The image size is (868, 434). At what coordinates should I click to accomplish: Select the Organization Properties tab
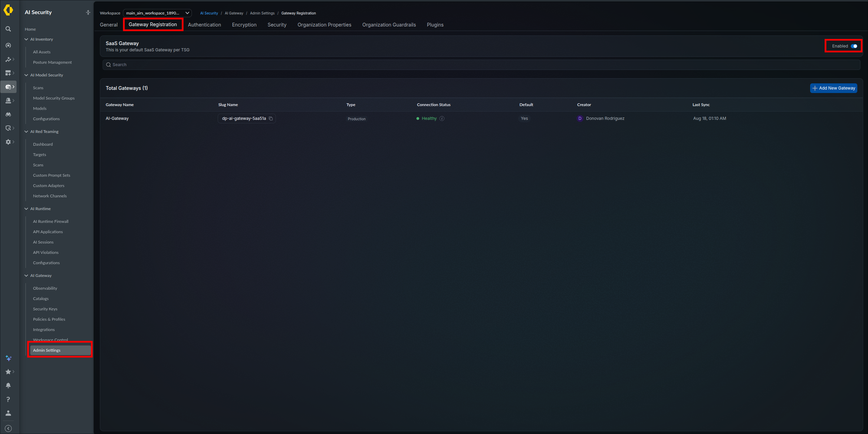click(324, 25)
